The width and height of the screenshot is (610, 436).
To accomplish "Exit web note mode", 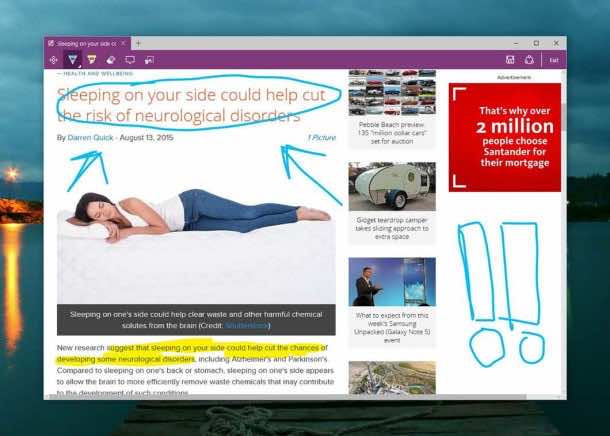I will pyautogui.click(x=553, y=60).
